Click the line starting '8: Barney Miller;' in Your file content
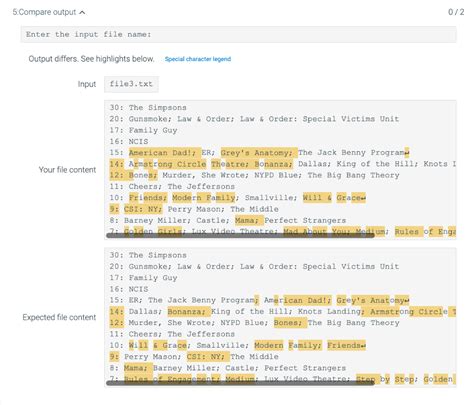Image resolution: width=474 pixels, height=405 pixels. [x=228, y=221]
